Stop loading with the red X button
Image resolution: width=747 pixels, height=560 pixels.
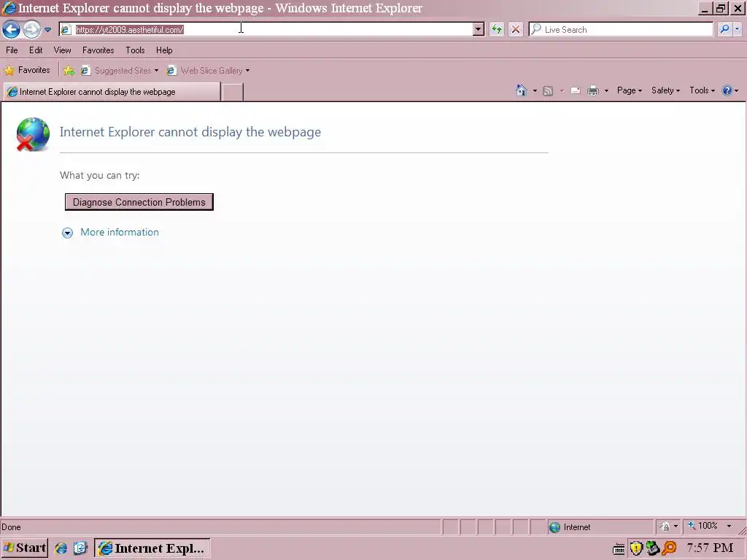[516, 29]
